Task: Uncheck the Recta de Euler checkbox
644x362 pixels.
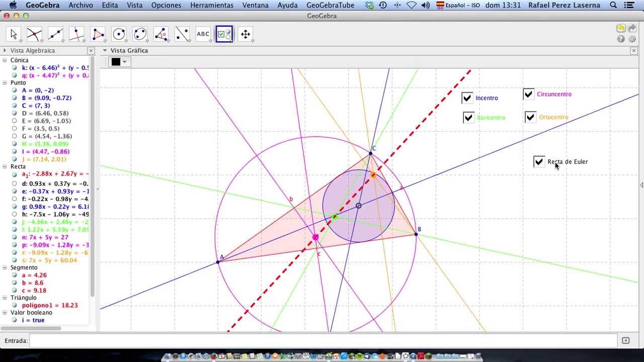Action: pyautogui.click(x=539, y=161)
